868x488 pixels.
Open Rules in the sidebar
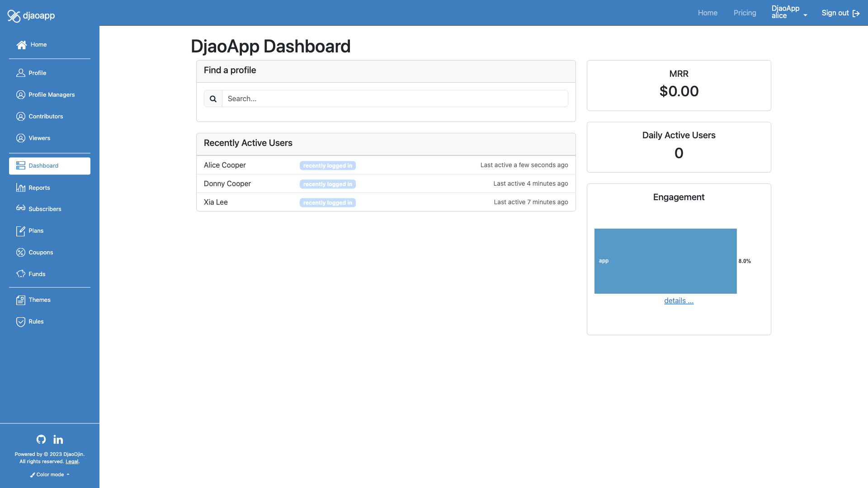[x=50, y=322]
